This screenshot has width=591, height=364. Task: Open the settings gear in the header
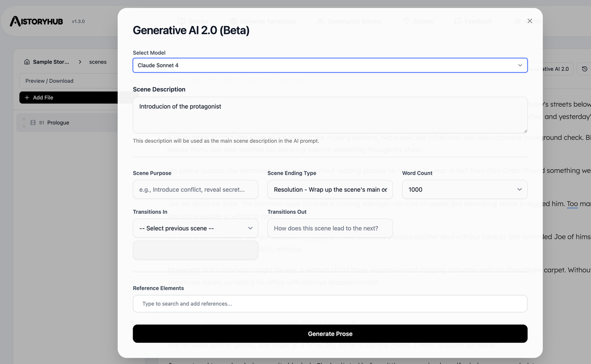[517, 21]
